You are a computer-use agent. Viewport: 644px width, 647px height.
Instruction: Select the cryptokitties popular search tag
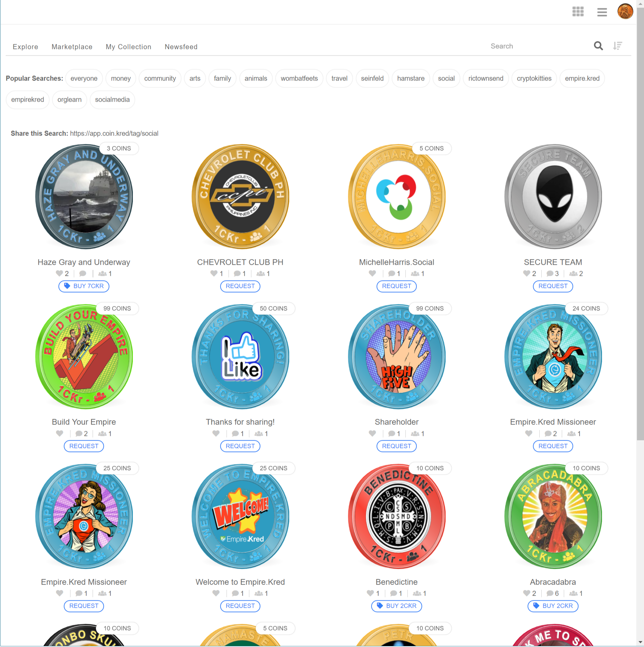(534, 78)
